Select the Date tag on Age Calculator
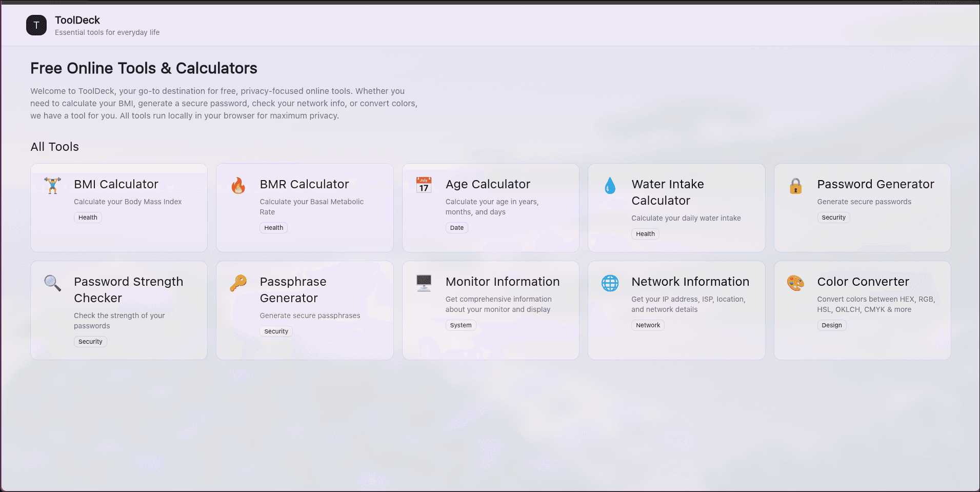This screenshot has width=980, height=492. (456, 228)
